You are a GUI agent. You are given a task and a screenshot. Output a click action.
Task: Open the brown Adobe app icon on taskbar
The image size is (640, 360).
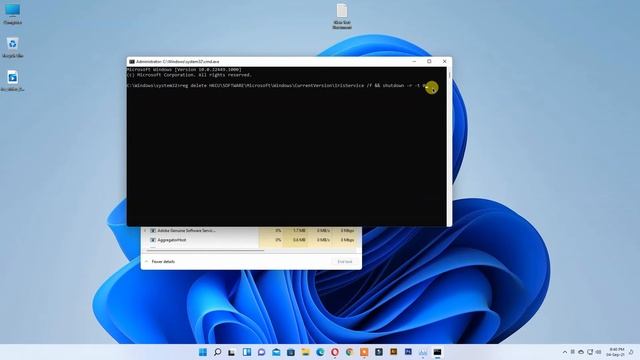pos(393,351)
